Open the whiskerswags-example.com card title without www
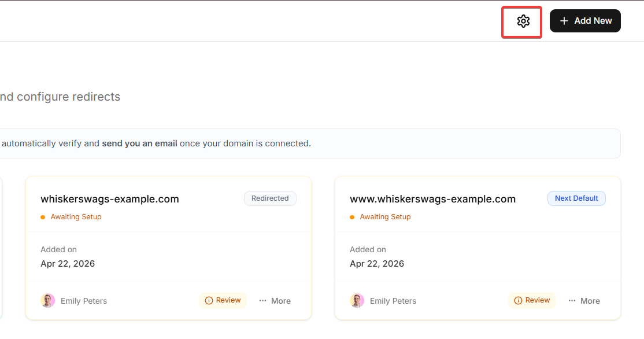The height and width of the screenshot is (339, 644). (110, 199)
